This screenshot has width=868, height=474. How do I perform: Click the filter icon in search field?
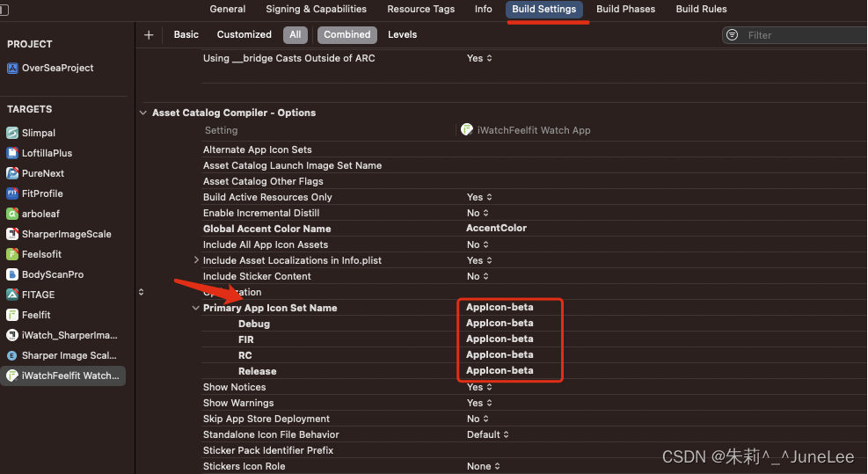[733, 35]
